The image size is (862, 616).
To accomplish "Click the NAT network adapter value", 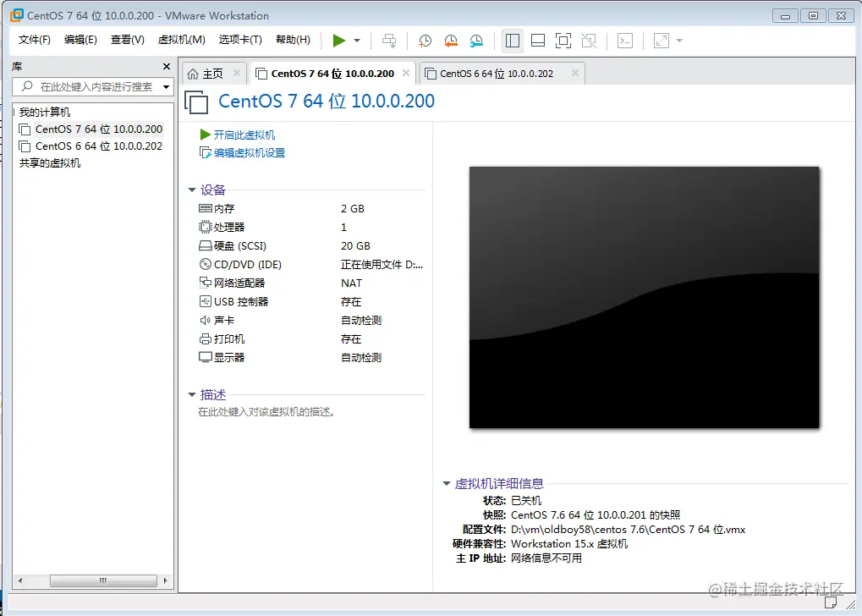I will click(x=351, y=283).
